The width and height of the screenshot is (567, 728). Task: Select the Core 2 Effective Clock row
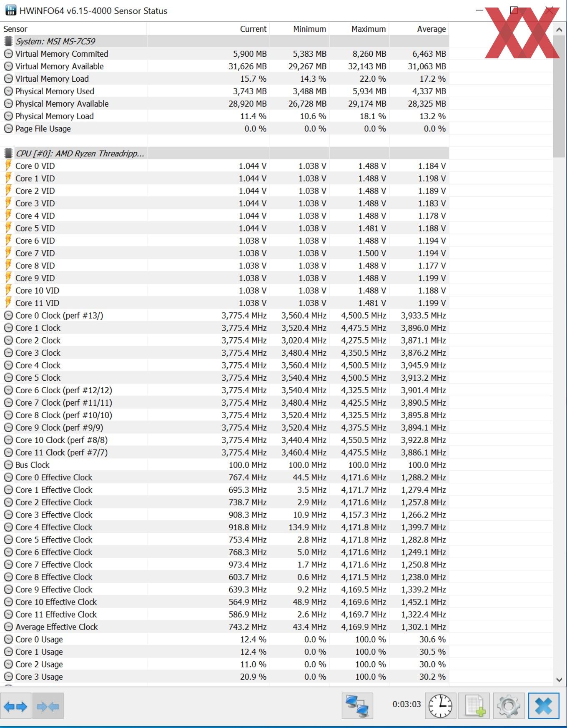[x=224, y=502]
